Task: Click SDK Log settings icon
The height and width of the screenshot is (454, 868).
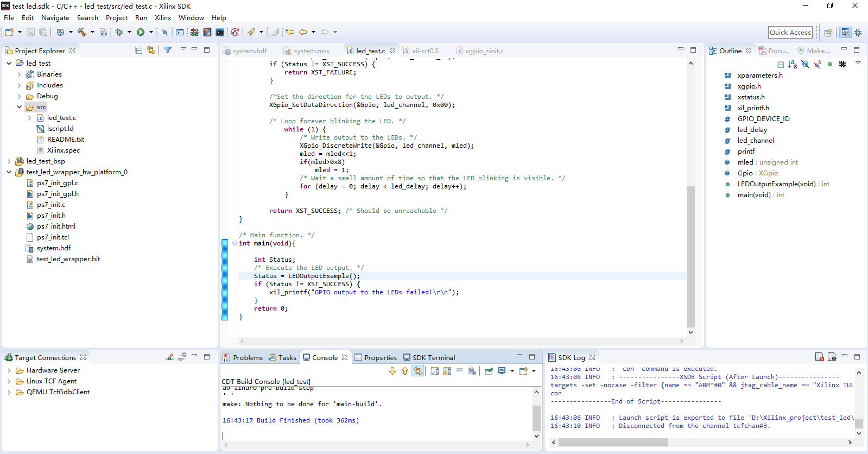Action: click(x=832, y=357)
